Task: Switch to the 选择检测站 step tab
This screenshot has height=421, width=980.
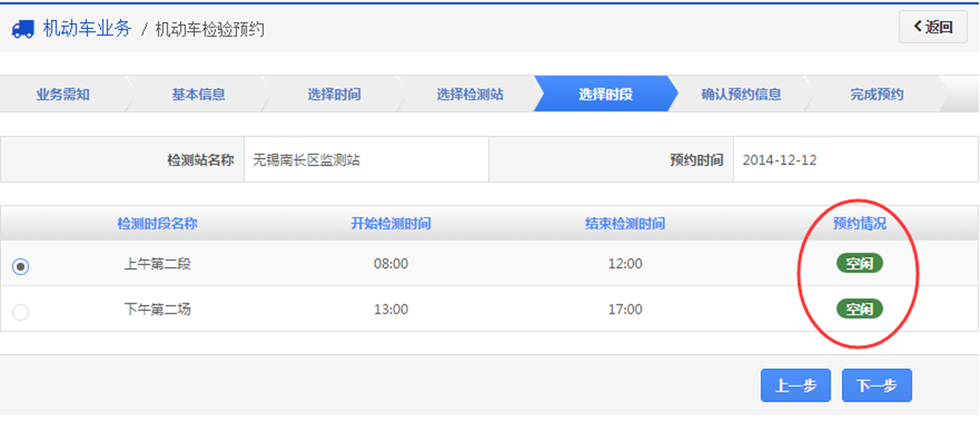Action: [x=470, y=94]
